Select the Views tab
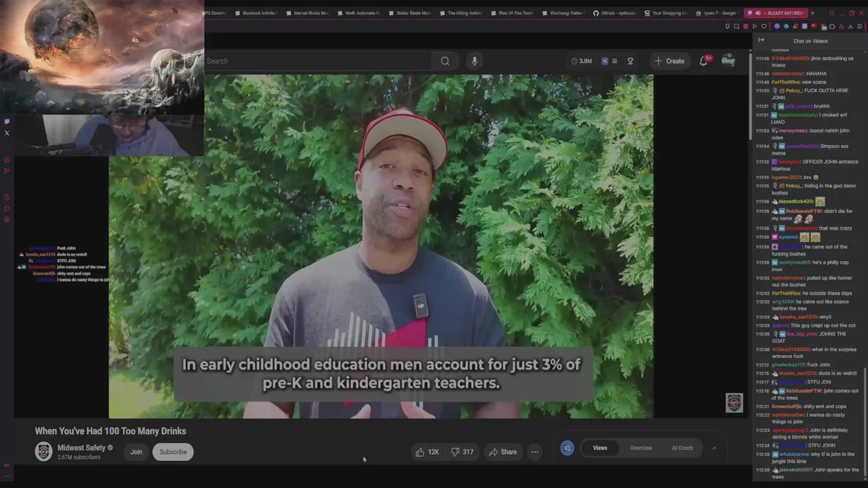868x488 pixels. coord(600,448)
